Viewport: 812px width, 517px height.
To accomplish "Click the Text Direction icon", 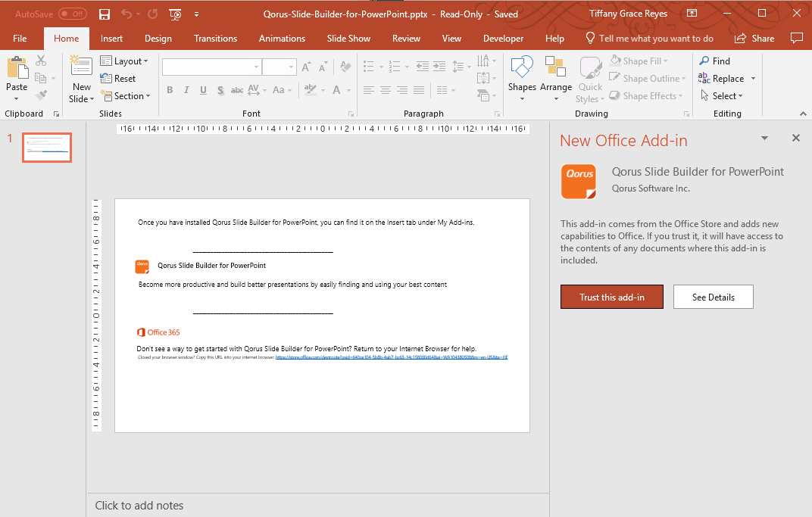I will (483, 61).
